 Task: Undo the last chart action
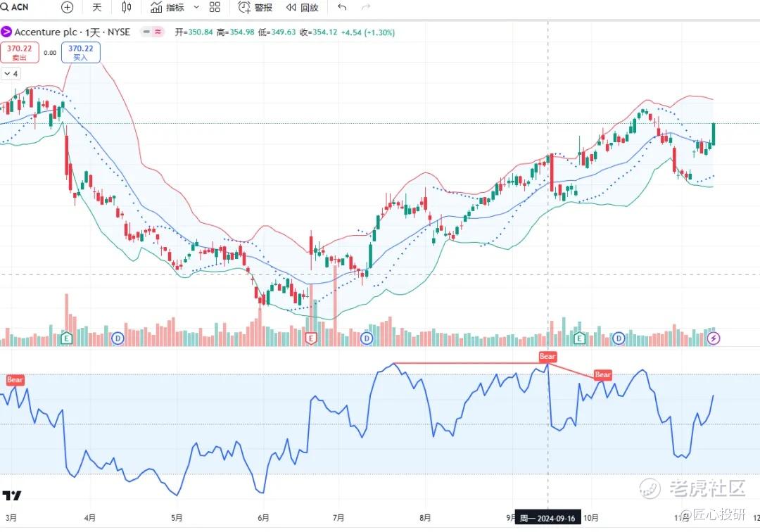342,7
